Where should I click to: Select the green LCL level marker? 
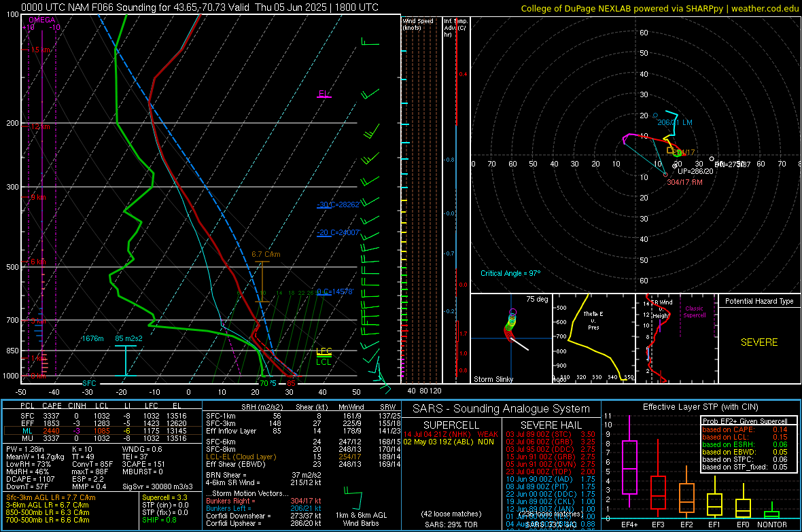324,361
